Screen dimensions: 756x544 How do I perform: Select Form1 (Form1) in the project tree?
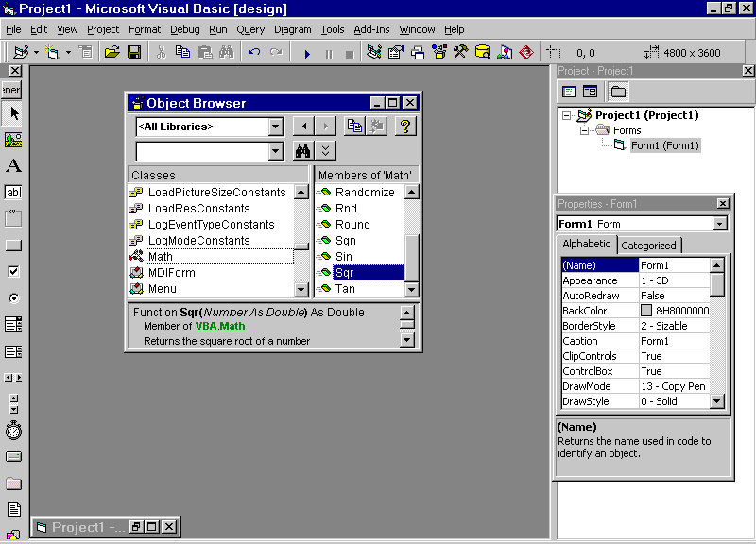[x=665, y=145]
